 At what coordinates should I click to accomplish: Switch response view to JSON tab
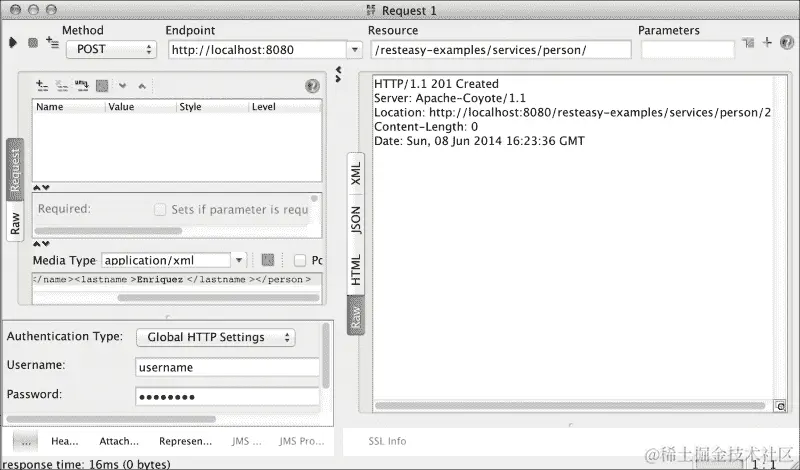tap(356, 220)
